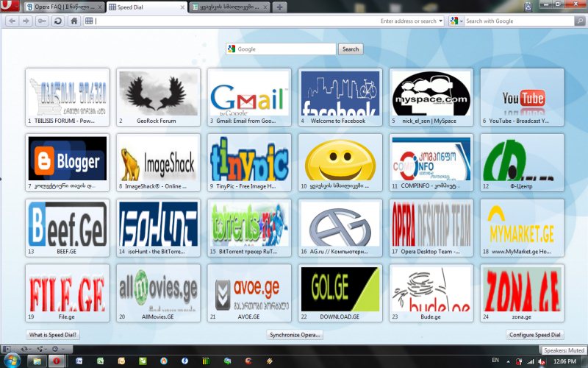Launch Word from the taskbar
This screenshot has height=368, width=588.
coord(79,361)
